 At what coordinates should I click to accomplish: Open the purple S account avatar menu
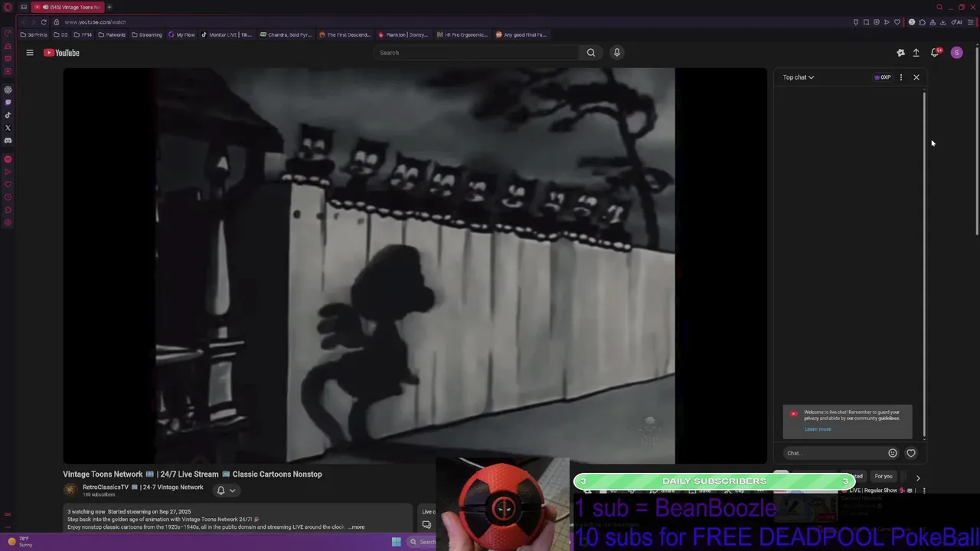(956, 53)
